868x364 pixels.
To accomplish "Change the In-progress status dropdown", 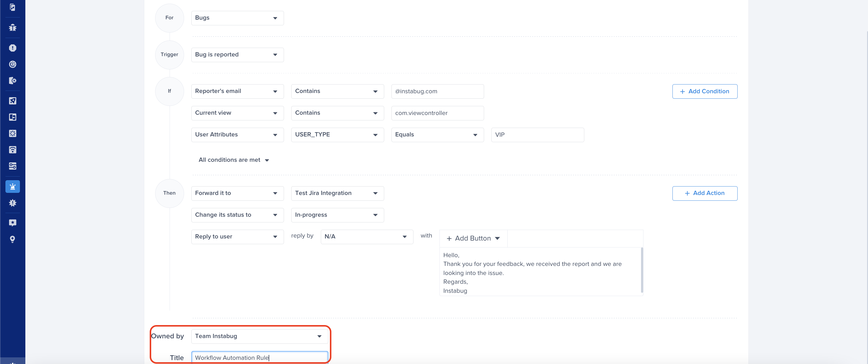I will pyautogui.click(x=337, y=215).
